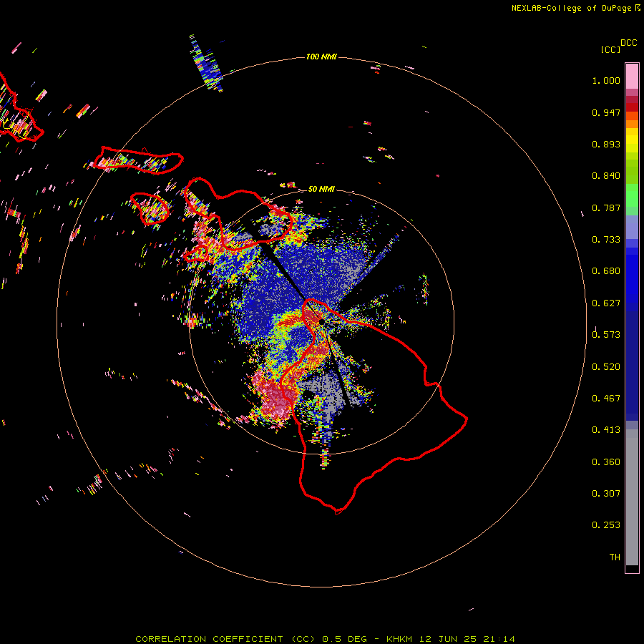Select the 0.413 scale value
The image size is (644, 644).
tap(606, 430)
